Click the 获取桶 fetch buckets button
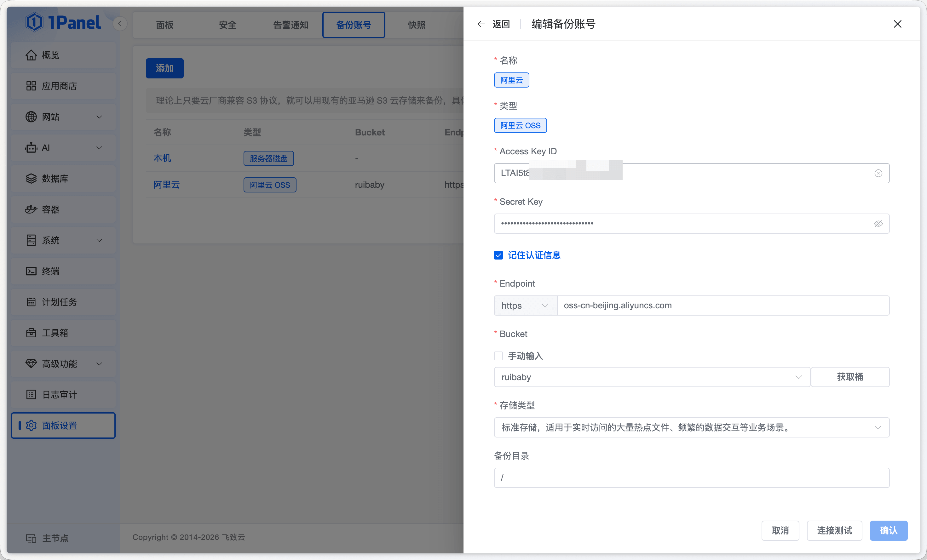The width and height of the screenshot is (927, 560). (849, 377)
